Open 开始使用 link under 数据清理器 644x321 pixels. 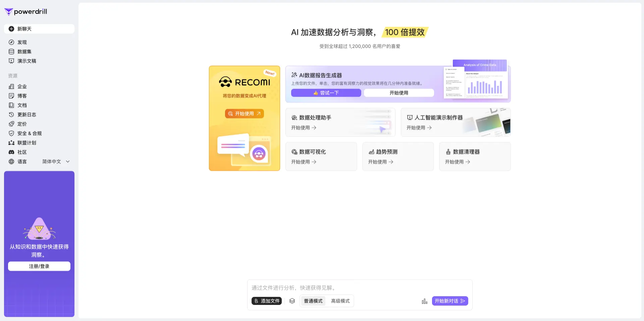click(458, 162)
